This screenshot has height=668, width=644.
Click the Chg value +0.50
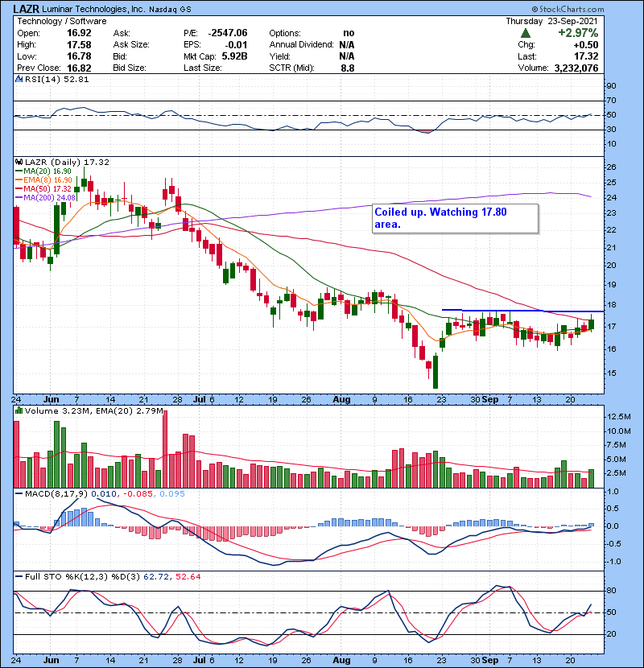(585, 45)
